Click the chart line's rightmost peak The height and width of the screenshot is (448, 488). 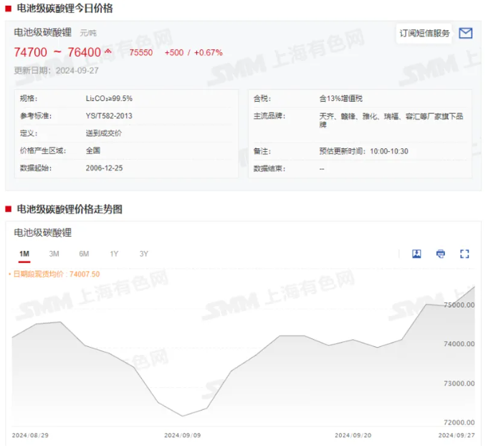click(474, 287)
